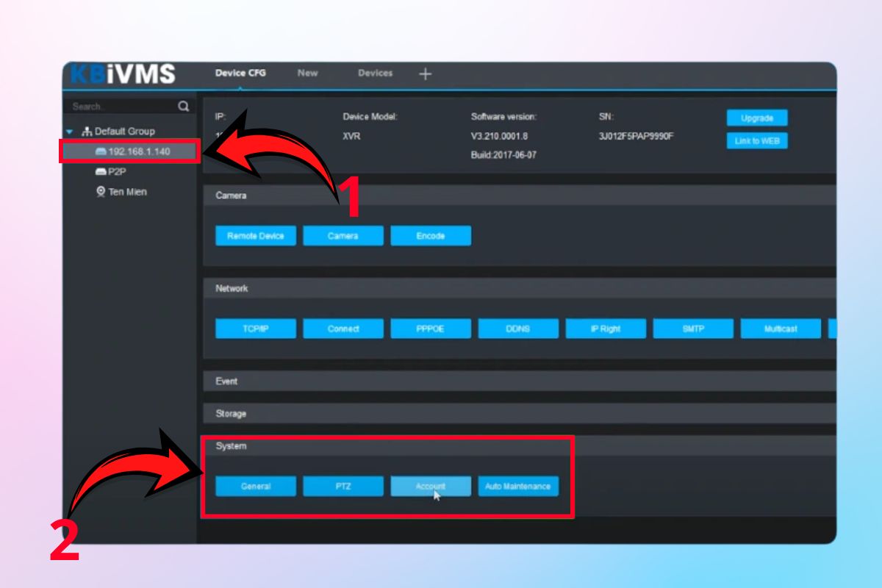Click the KBiVMS logo
The image size is (882, 588).
click(x=123, y=73)
